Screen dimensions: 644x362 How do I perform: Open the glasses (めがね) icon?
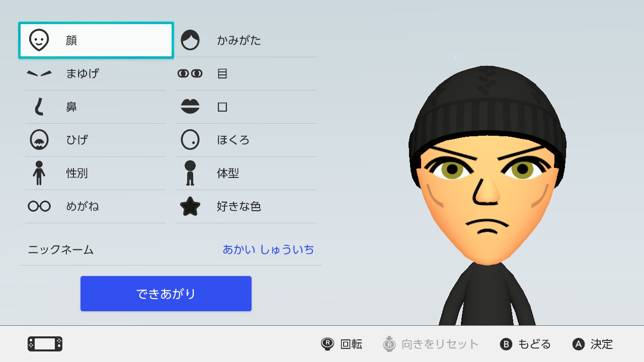pos(39,206)
